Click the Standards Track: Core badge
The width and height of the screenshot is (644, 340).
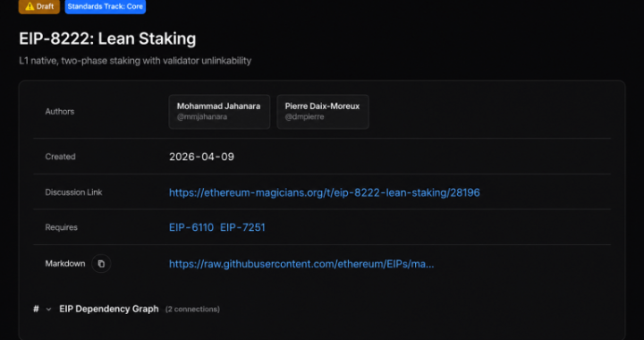point(106,6)
